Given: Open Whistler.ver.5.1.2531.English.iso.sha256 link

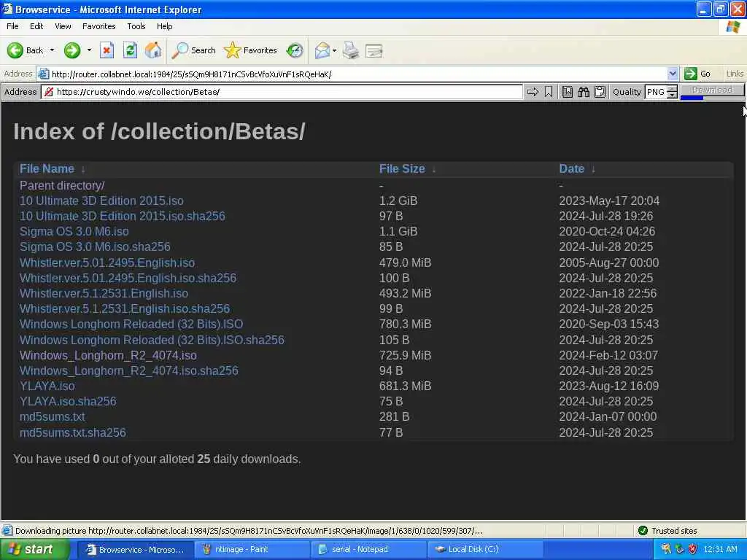Looking at the screenshot, I should pyautogui.click(x=125, y=308).
